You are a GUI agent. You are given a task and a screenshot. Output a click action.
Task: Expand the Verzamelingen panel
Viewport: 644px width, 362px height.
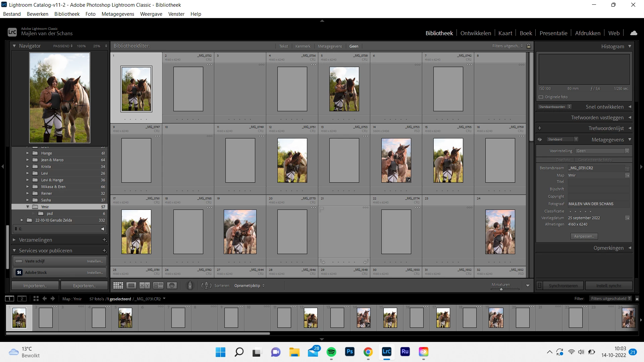point(36,240)
